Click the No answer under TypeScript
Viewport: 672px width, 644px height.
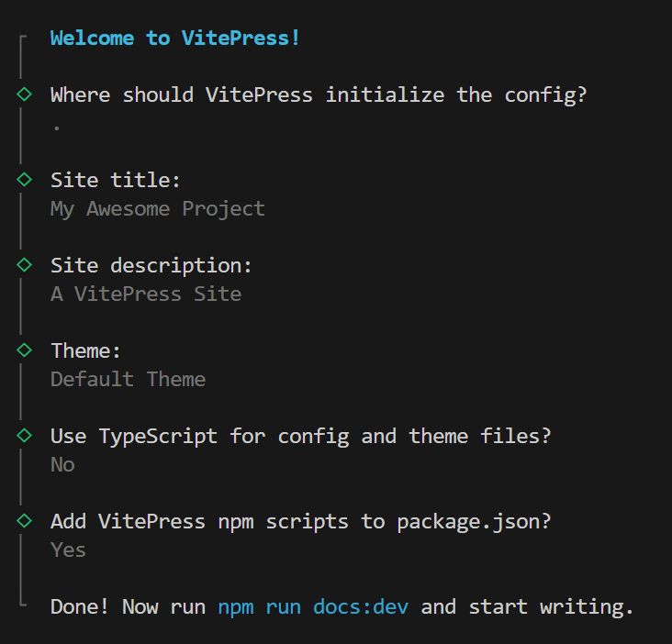pyautogui.click(x=62, y=465)
